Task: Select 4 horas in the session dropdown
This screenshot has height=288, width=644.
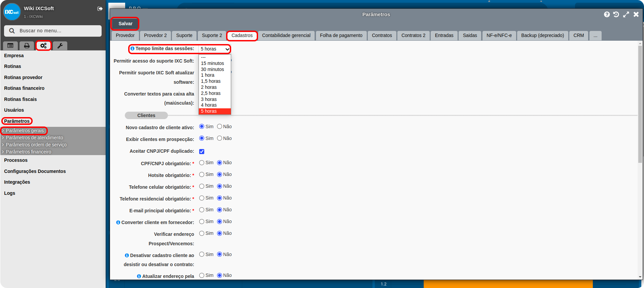Action: point(215,105)
